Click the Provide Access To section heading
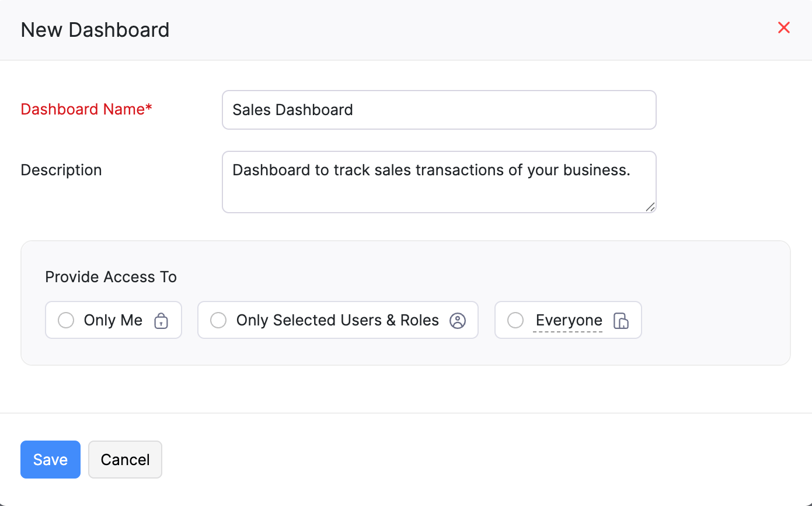The height and width of the screenshot is (506, 812). [x=111, y=276]
